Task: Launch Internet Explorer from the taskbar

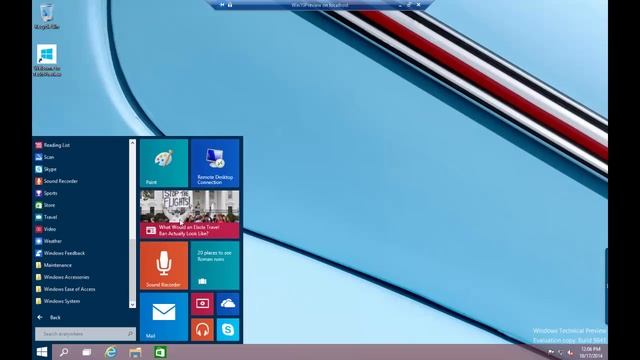Action: pos(111,352)
